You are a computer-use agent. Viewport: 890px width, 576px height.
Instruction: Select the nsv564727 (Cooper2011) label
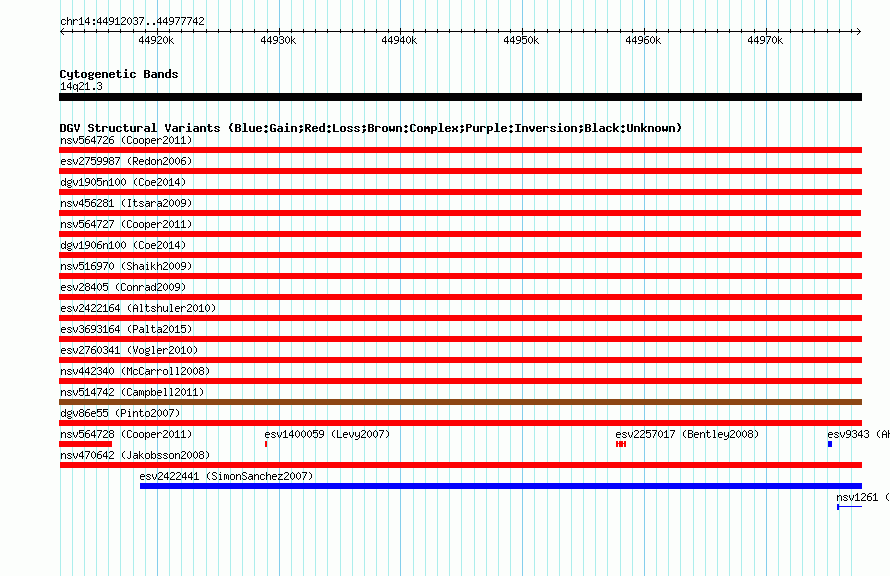click(x=126, y=224)
